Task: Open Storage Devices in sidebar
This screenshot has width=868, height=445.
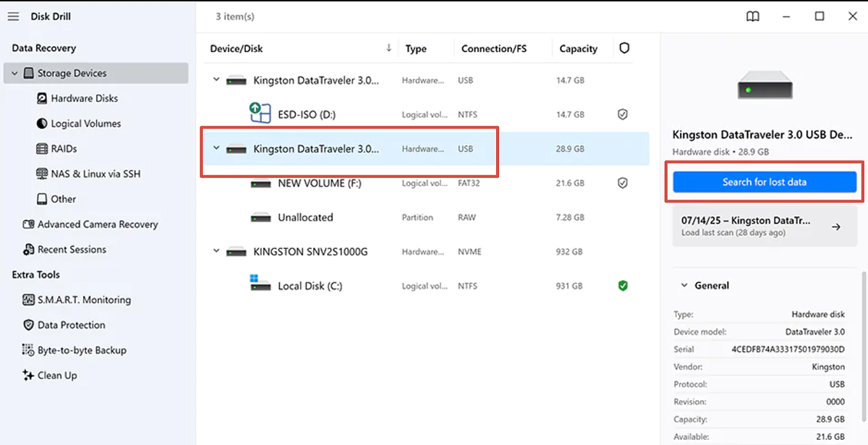Action: coord(96,73)
